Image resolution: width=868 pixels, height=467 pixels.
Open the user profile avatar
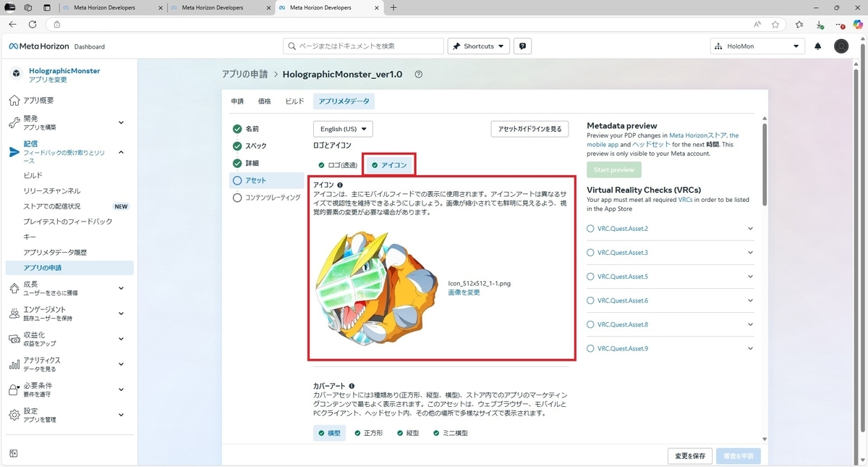[841, 46]
